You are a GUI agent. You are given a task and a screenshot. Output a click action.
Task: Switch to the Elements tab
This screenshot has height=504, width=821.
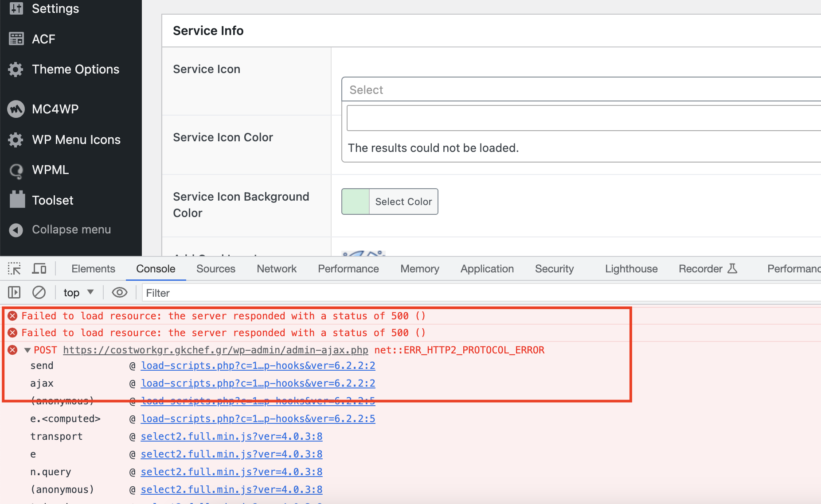93,269
